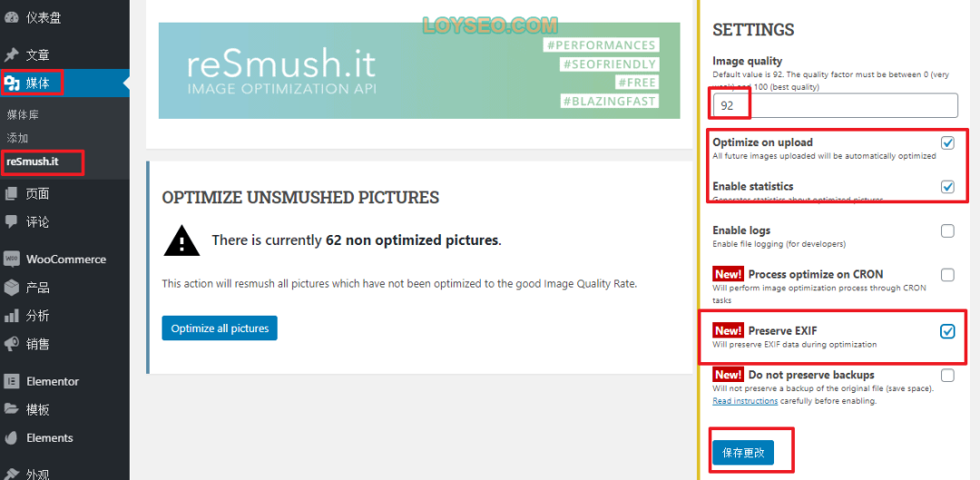Click the pages icon in sidebar
The width and height of the screenshot is (980, 480).
[x=11, y=194]
